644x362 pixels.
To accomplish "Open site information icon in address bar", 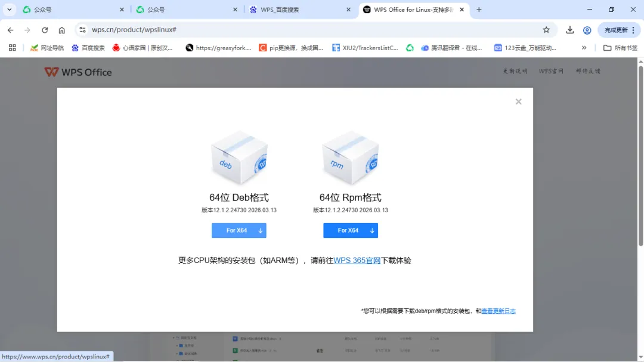I will (82, 30).
